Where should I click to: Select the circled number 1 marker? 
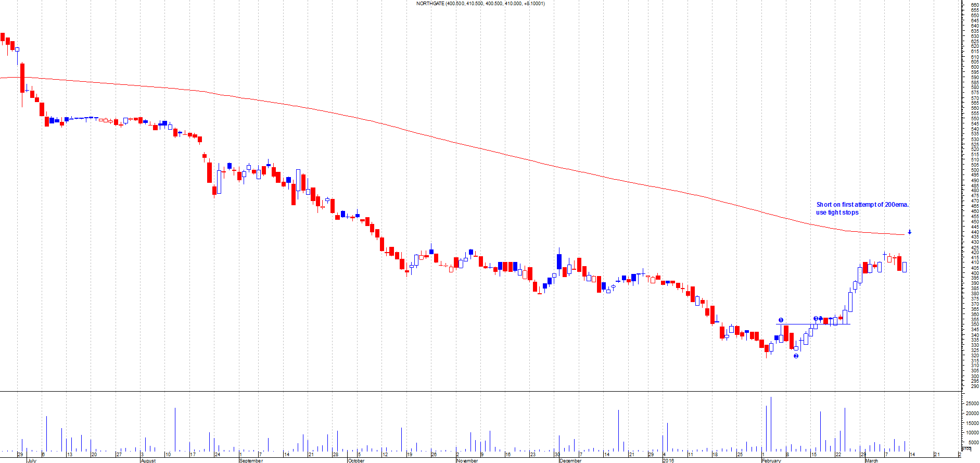[x=781, y=320]
